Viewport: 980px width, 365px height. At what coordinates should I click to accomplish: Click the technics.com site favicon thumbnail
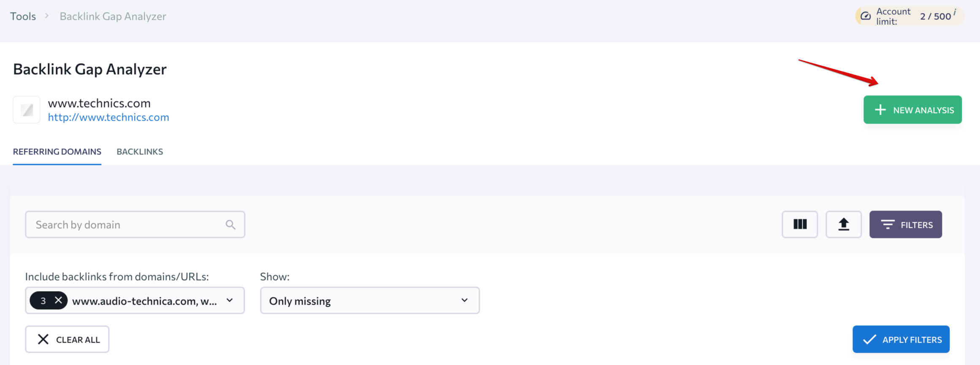tap(27, 110)
